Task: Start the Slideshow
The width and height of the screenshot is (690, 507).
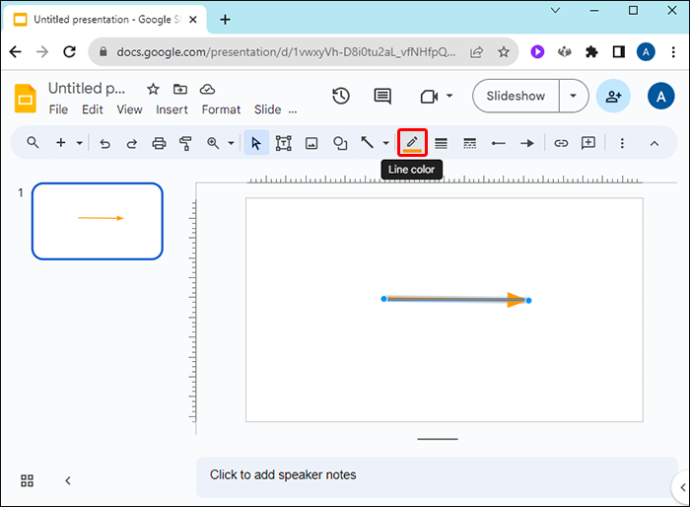Action: coord(516,96)
